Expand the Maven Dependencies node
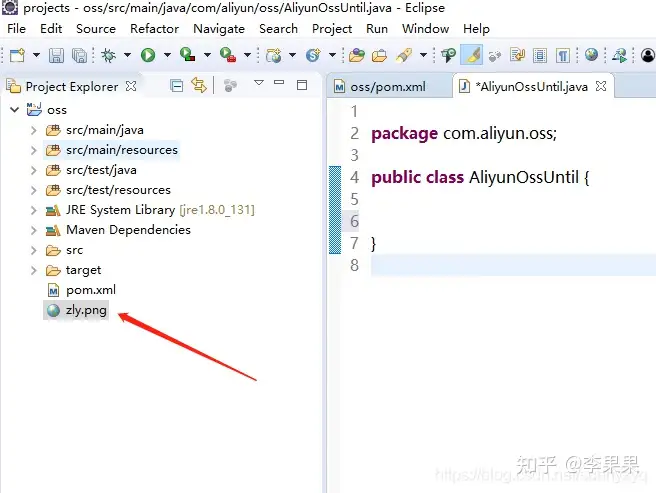 [x=34, y=230]
